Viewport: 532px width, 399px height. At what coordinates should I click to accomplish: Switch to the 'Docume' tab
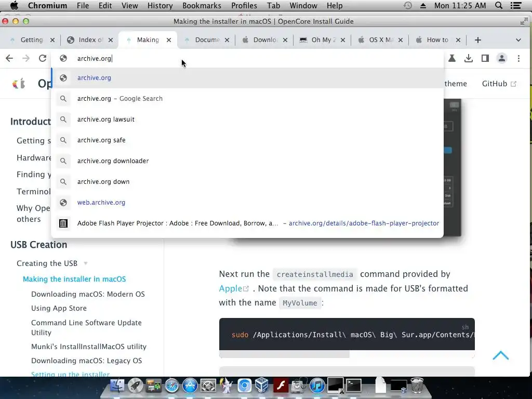207,40
